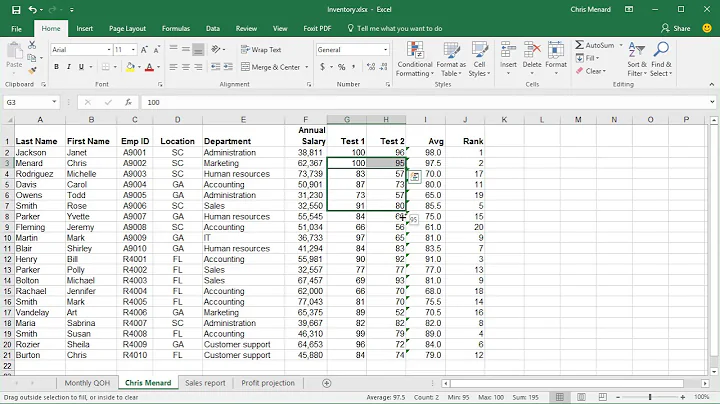Apply comma style format
Image resolution: width=720 pixels, height=404 pixels.
click(354, 67)
